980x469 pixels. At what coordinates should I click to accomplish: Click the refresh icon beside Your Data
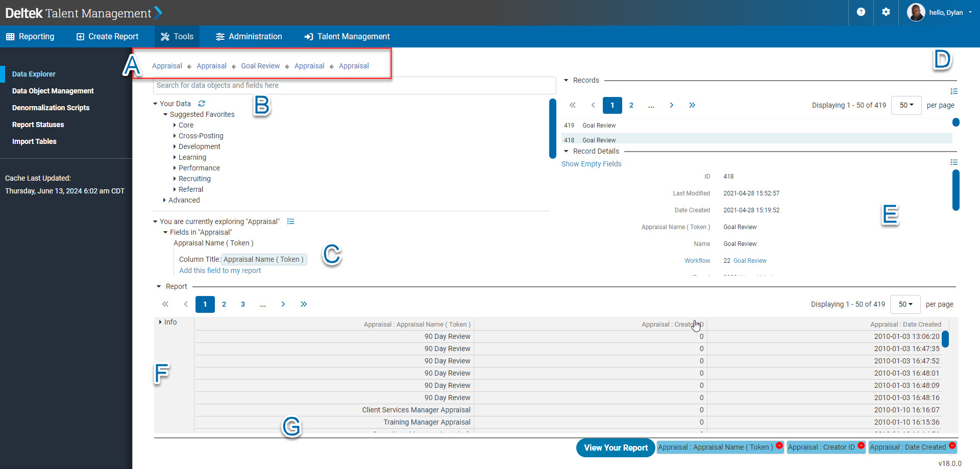(202, 104)
